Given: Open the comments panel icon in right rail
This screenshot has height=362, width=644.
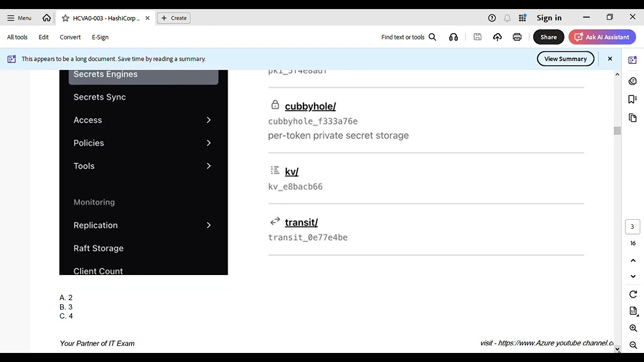Looking at the screenshot, I should click(x=633, y=81).
